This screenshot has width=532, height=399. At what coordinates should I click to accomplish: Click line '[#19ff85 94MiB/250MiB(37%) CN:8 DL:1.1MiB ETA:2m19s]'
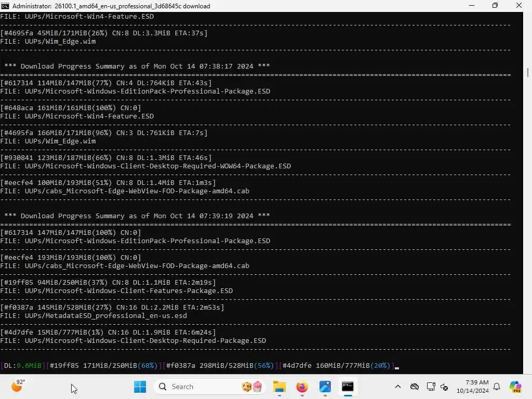pyautogui.click(x=108, y=282)
